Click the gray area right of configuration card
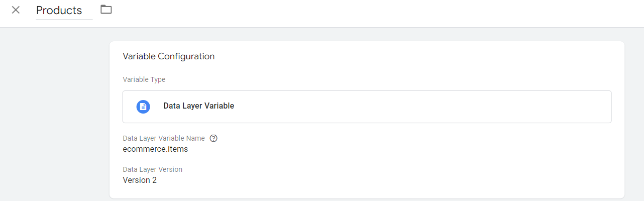This screenshot has width=644, height=201. [634, 116]
